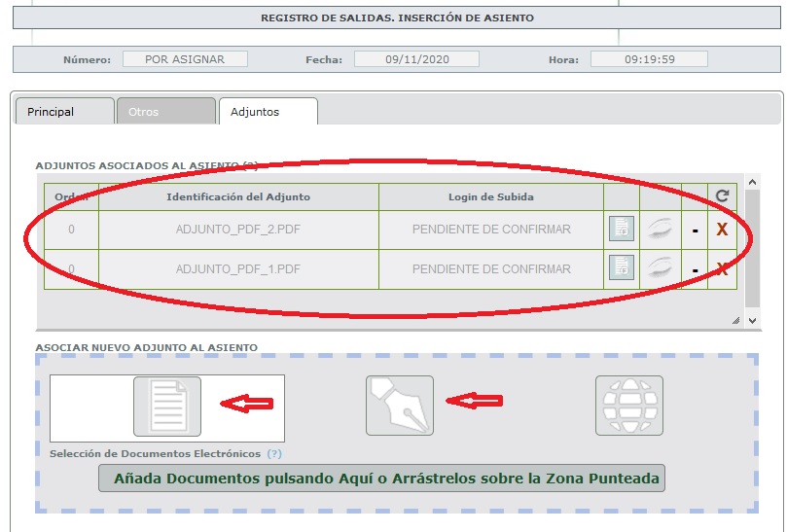
Task: Click Añada Documentos pulsando Aquí button
Action: pyautogui.click(x=381, y=479)
